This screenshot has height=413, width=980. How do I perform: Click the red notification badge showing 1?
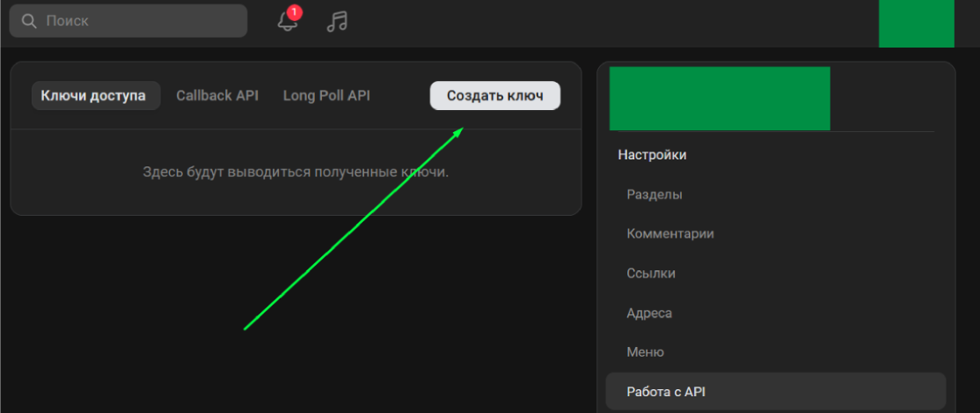tap(295, 12)
